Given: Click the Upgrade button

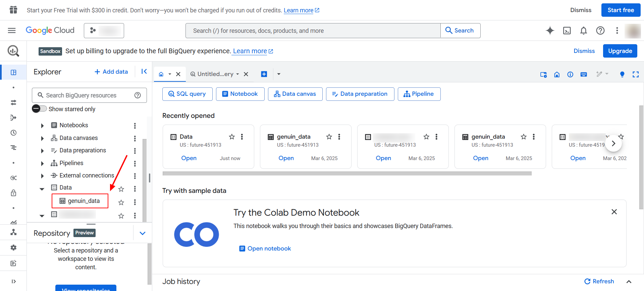Looking at the screenshot, I should click(x=620, y=51).
